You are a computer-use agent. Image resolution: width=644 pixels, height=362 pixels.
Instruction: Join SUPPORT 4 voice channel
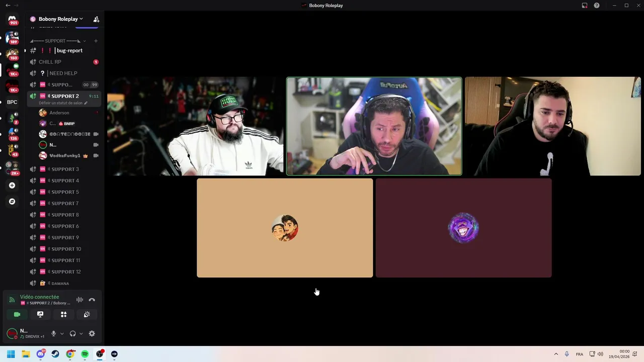64,180
